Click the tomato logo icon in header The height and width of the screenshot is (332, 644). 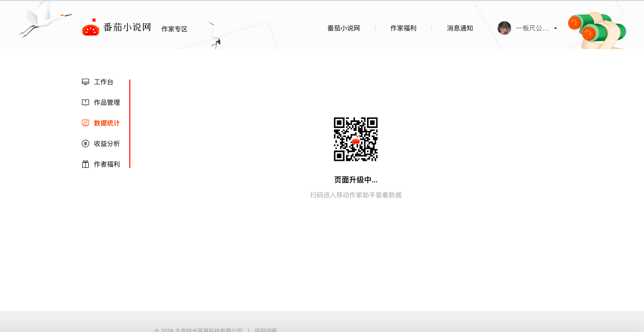click(91, 27)
